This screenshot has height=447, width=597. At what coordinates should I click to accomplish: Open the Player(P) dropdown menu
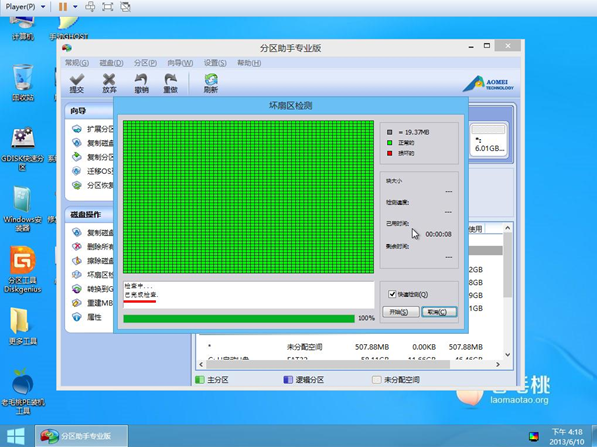point(25,6)
